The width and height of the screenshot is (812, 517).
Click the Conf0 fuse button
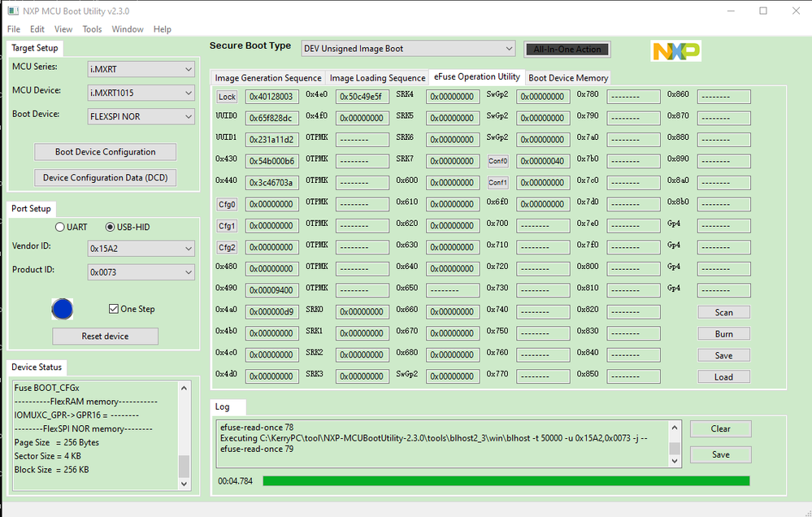click(497, 161)
